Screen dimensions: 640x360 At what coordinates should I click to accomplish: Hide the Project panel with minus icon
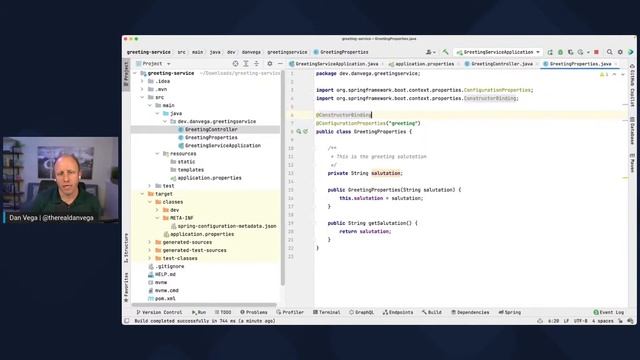click(280, 64)
